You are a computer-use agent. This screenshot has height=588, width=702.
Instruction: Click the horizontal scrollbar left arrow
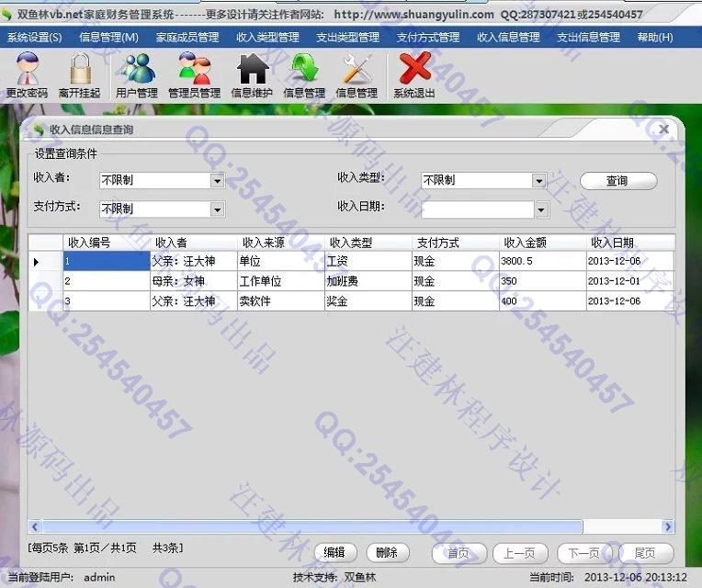pyautogui.click(x=35, y=526)
